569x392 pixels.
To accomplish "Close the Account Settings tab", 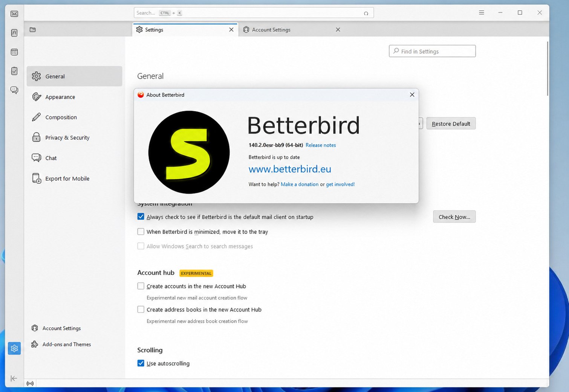I will point(338,30).
